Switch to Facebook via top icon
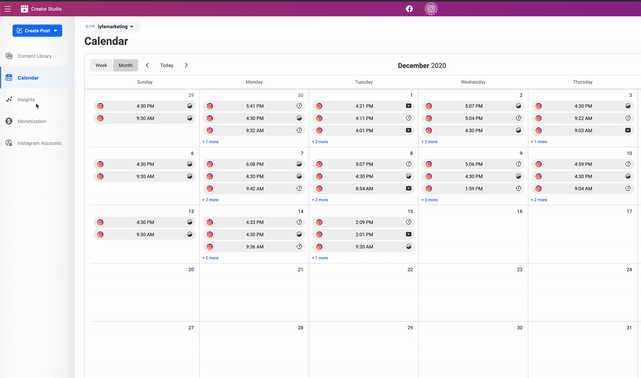The height and width of the screenshot is (378, 641). pyautogui.click(x=409, y=9)
